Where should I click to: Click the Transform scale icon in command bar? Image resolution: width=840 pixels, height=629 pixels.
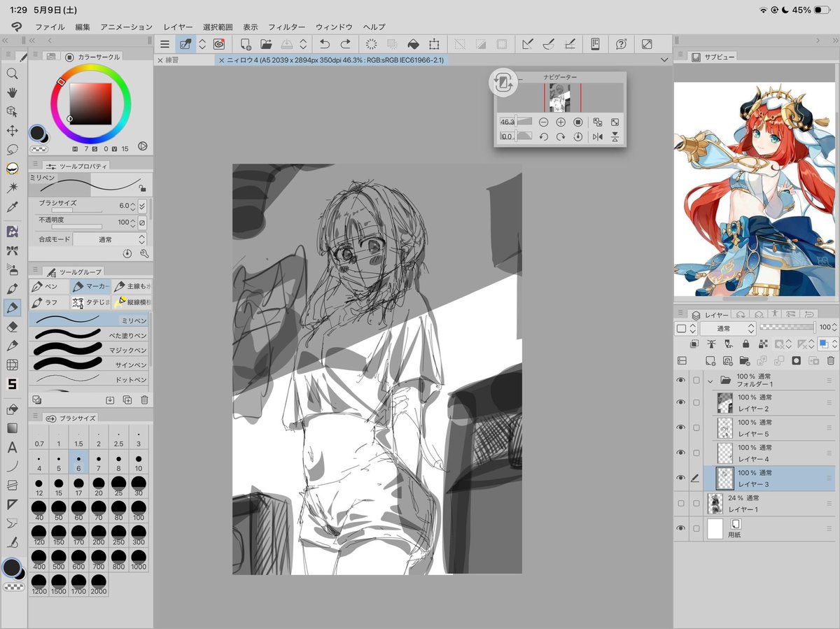pyautogui.click(x=434, y=44)
